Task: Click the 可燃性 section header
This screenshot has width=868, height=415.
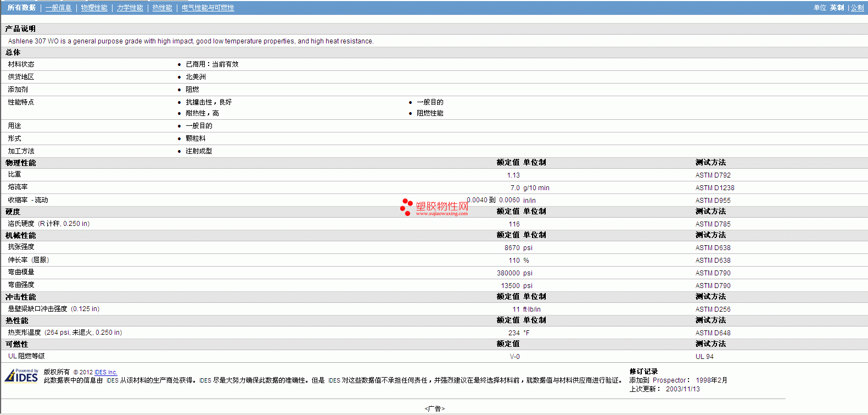Action: 16,344
